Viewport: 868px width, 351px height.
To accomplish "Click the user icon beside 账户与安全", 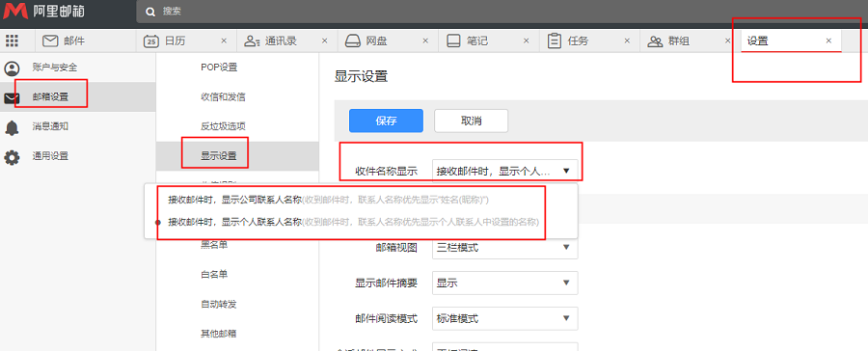I will 12,68.
